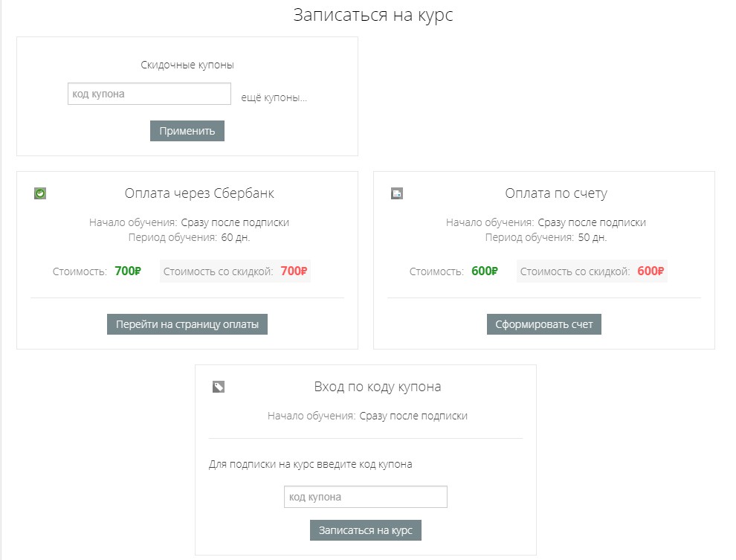Click the green 600₽ invoice price

485,271
